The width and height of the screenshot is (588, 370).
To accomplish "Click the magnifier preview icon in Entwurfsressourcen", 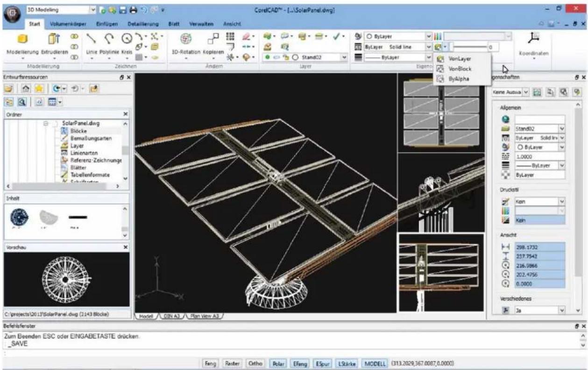I will [x=22, y=101].
